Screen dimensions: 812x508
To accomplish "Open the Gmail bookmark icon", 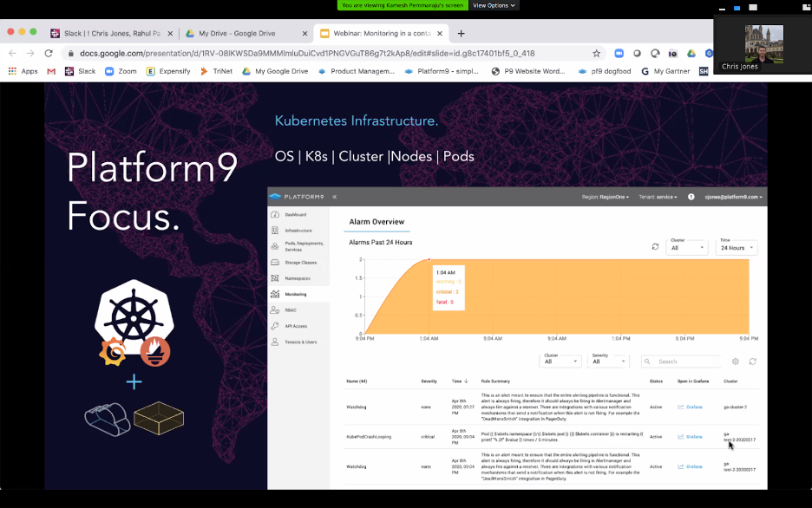I will 51,71.
